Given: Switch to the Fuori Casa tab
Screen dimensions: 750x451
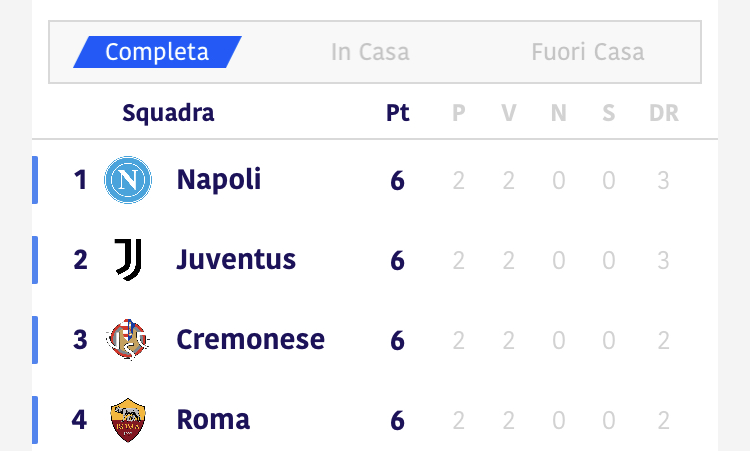Looking at the screenshot, I should (x=588, y=52).
